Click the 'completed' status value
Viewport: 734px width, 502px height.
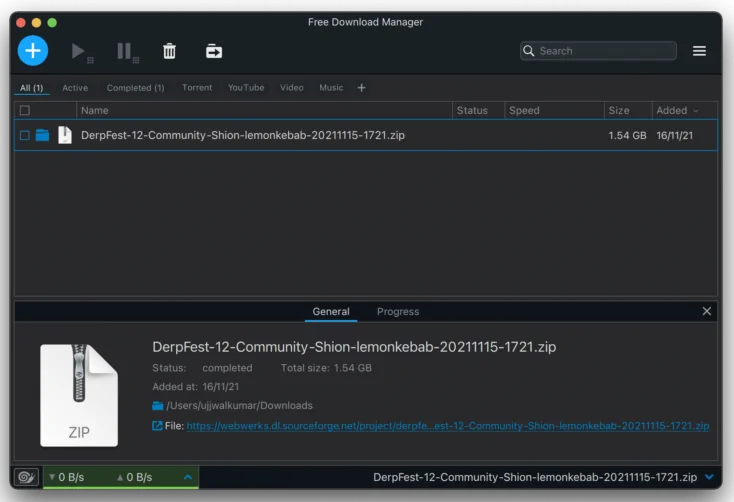pos(227,368)
